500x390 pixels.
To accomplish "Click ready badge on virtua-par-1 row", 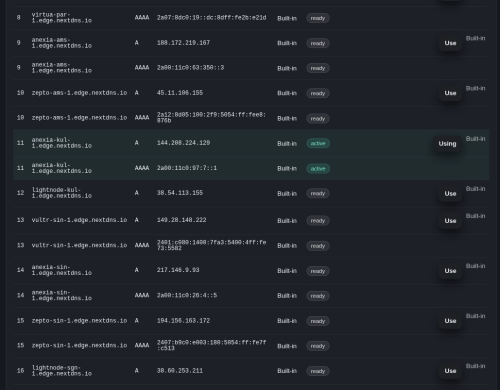I will point(318,18).
